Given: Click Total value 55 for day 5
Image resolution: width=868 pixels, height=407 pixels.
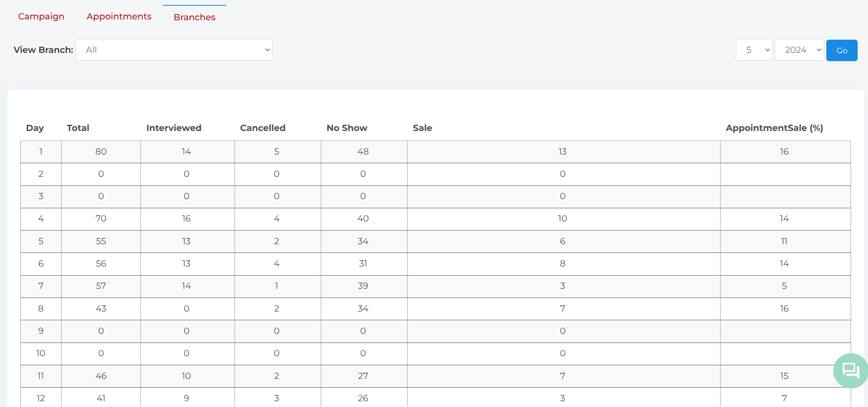Looking at the screenshot, I should coord(101,241).
